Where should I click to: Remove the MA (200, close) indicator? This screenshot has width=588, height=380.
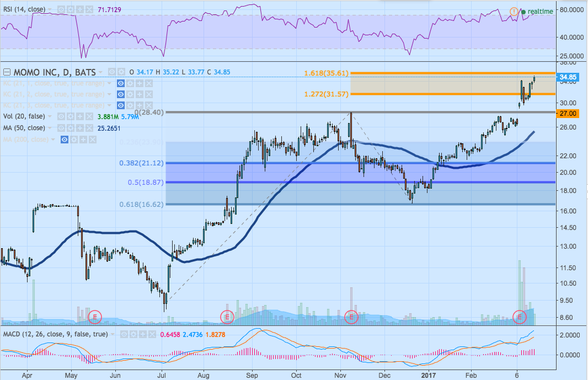click(x=92, y=140)
